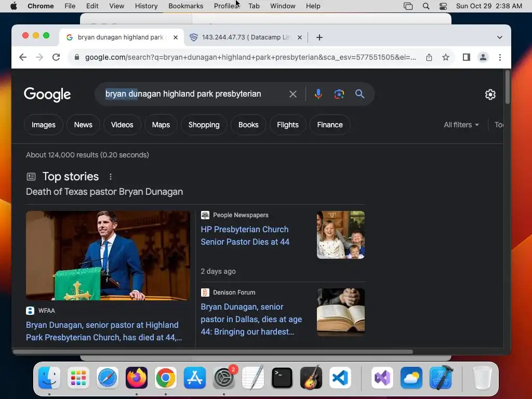Click the vertical page scrollbar
The image size is (532, 399).
(x=507, y=87)
